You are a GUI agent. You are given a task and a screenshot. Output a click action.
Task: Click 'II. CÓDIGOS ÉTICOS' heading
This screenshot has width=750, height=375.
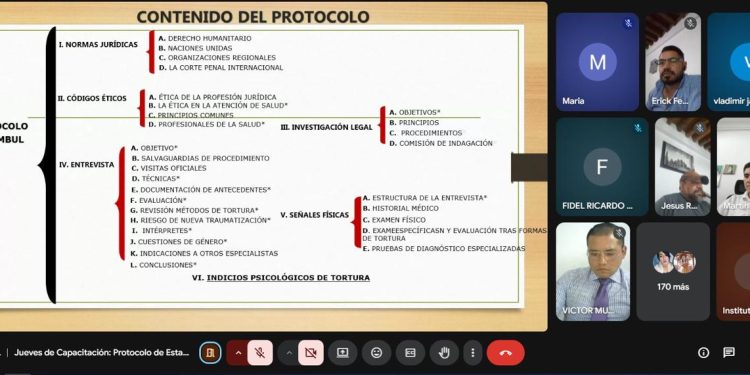[x=92, y=98]
